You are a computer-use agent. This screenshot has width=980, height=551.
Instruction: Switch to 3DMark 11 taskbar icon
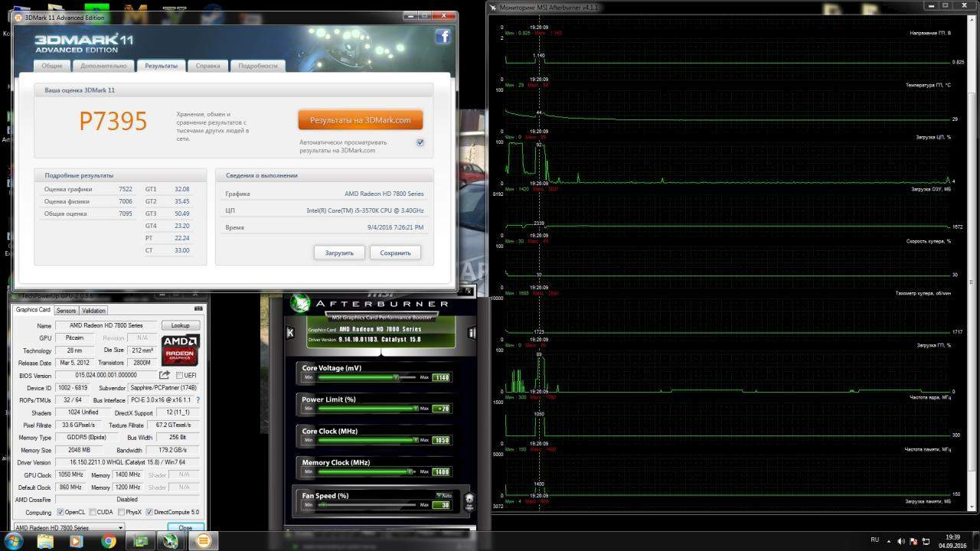[203, 541]
